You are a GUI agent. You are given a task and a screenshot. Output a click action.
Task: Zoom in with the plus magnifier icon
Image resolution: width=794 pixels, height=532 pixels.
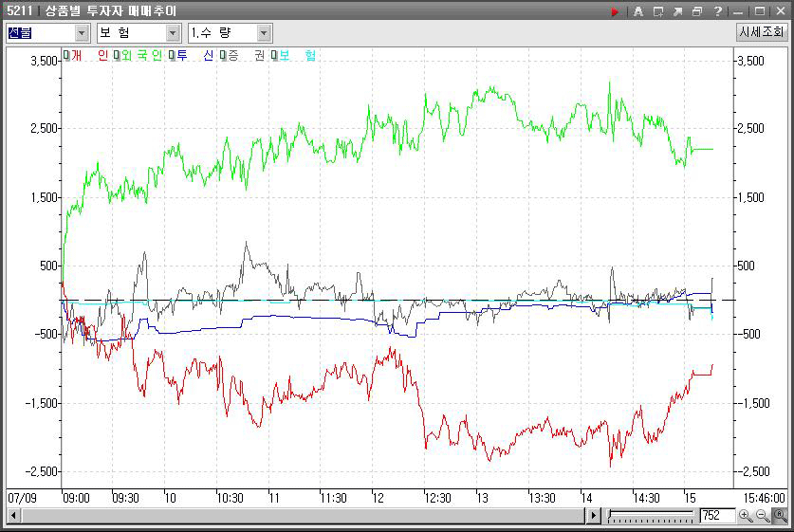coord(745,516)
